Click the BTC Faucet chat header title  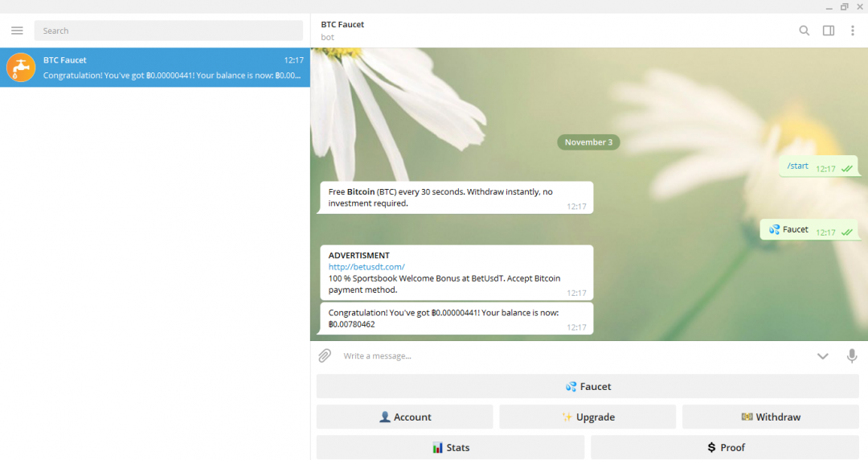point(342,25)
